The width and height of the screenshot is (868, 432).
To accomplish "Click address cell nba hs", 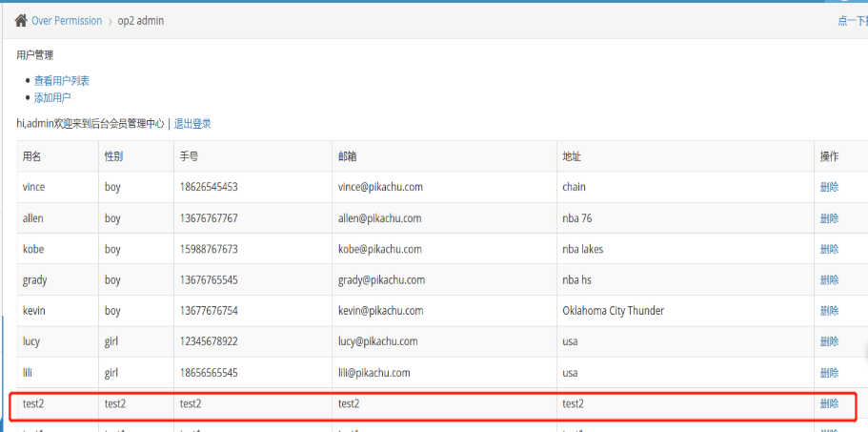I will [576, 280].
